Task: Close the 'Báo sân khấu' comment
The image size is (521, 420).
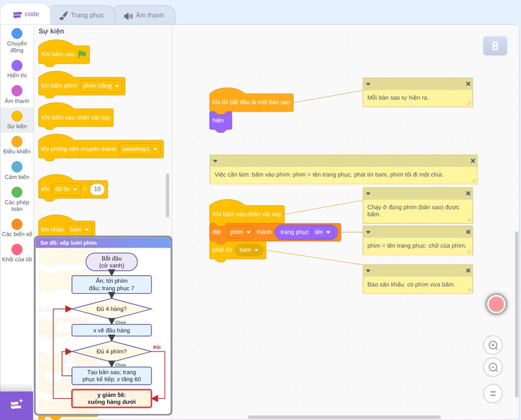Action: (x=468, y=270)
